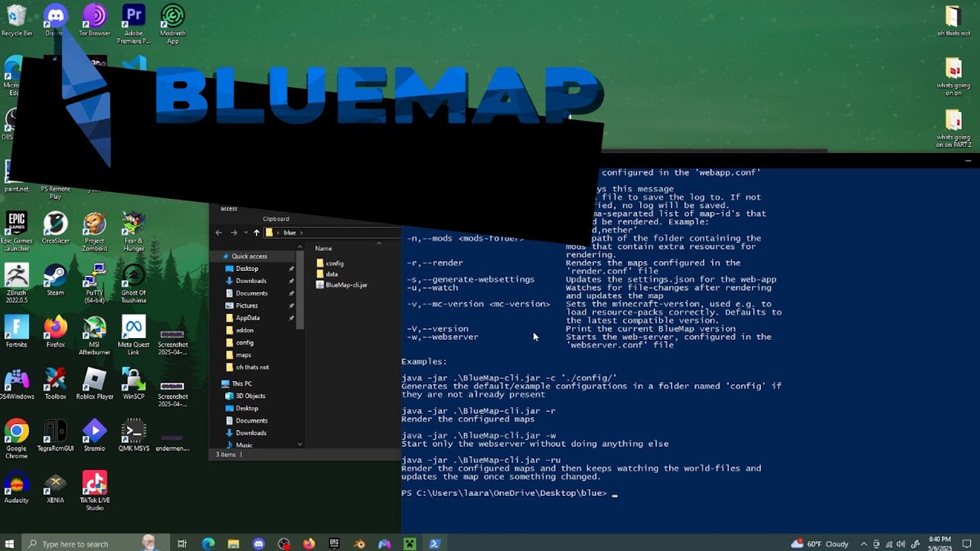Open Task View from the taskbar
This screenshot has height=551, width=980.
coord(182,544)
